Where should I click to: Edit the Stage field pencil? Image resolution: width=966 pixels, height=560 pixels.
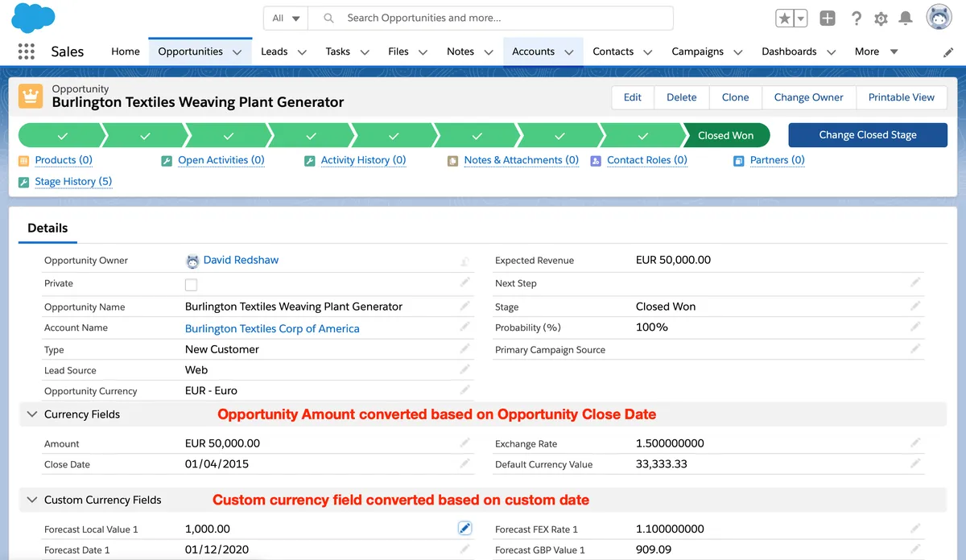point(915,306)
